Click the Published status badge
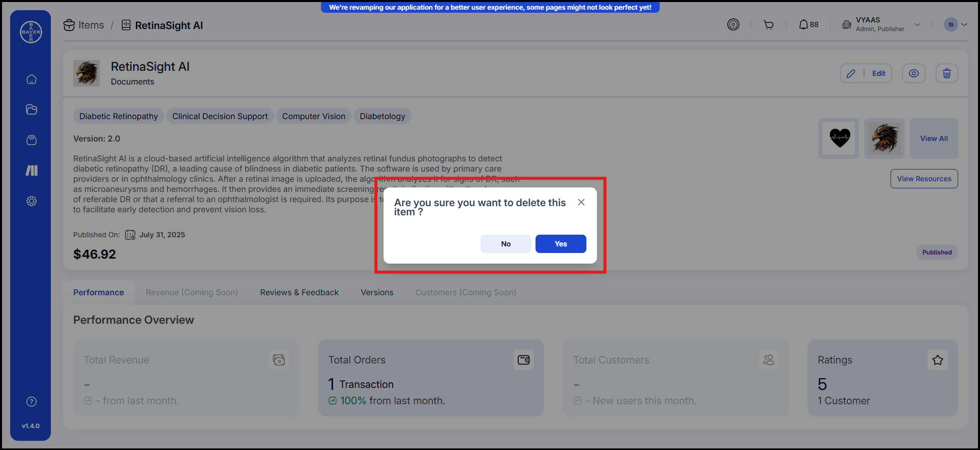The width and height of the screenshot is (980, 450). pos(937,252)
